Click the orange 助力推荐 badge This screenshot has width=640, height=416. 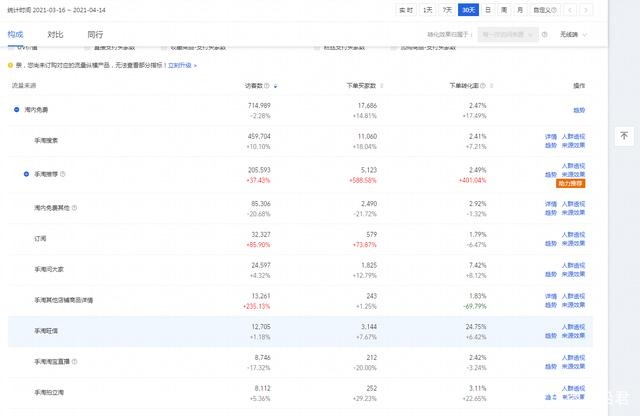point(571,183)
